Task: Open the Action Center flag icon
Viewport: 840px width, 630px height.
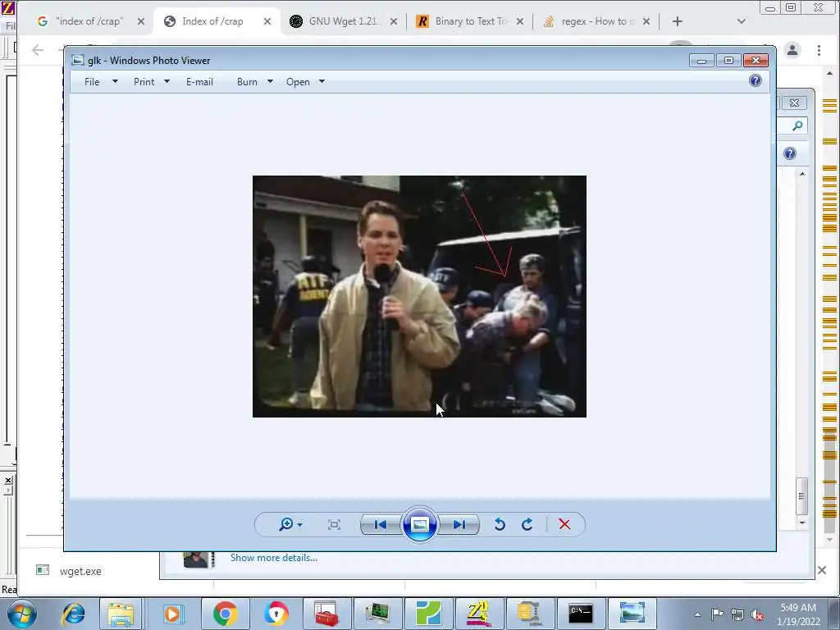Action: (x=717, y=614)
